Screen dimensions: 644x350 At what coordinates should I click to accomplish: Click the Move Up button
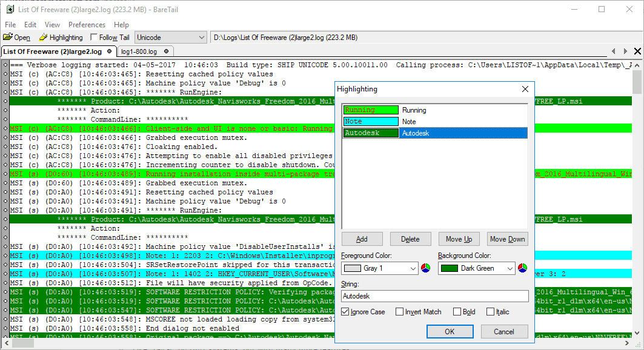pyautogui.click(x=459, y=239)
